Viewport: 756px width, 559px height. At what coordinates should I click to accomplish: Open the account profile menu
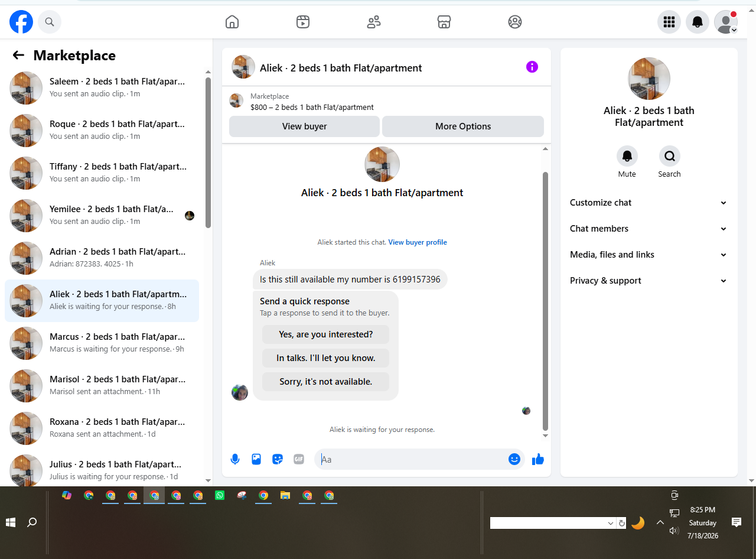(x=726, y=22)
